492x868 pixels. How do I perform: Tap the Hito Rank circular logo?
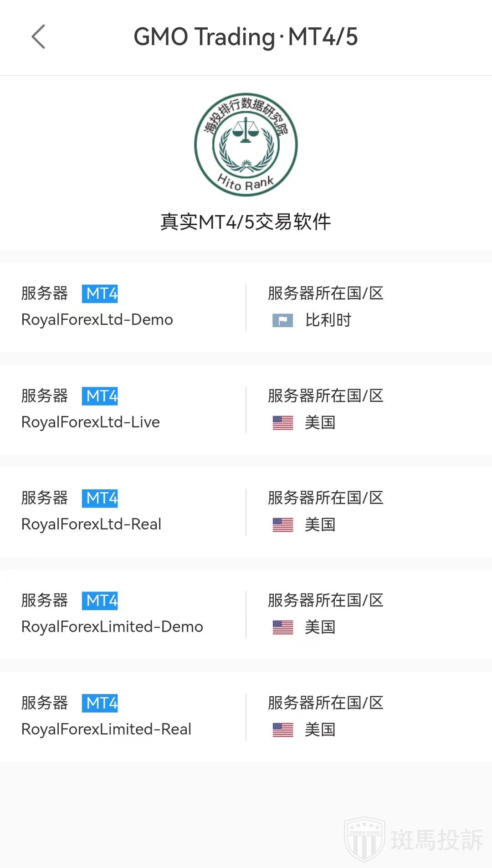246,145
